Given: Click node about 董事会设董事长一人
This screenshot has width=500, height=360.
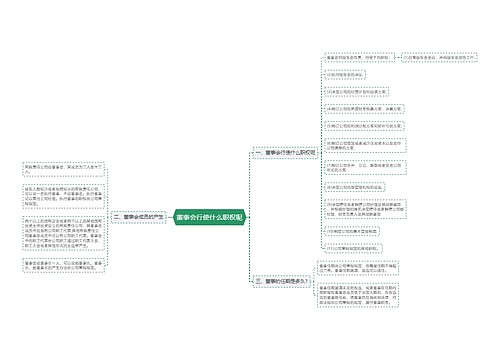Looking at the screenshot, I should 63,265.
